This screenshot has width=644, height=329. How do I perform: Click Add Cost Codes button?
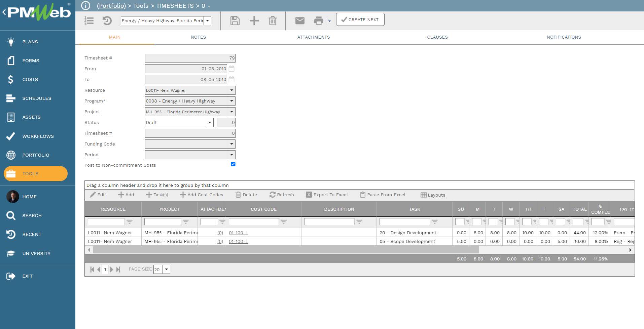(202, 195)
